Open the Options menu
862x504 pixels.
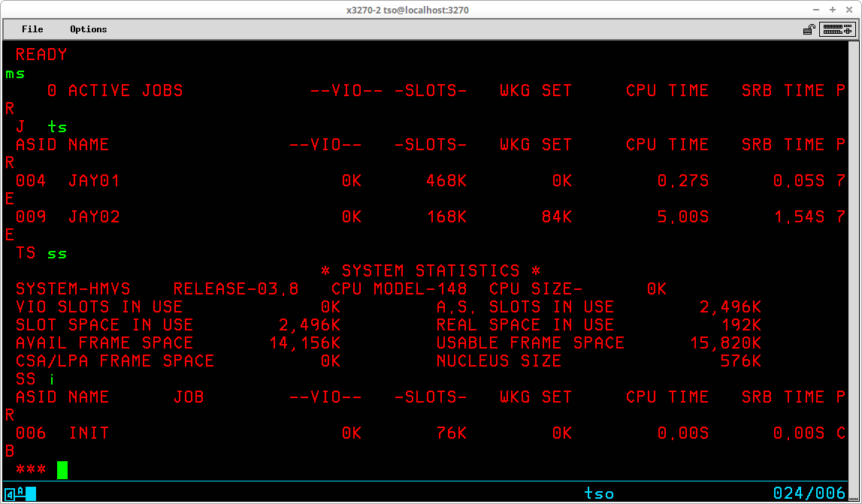click(x=89, y=29)
